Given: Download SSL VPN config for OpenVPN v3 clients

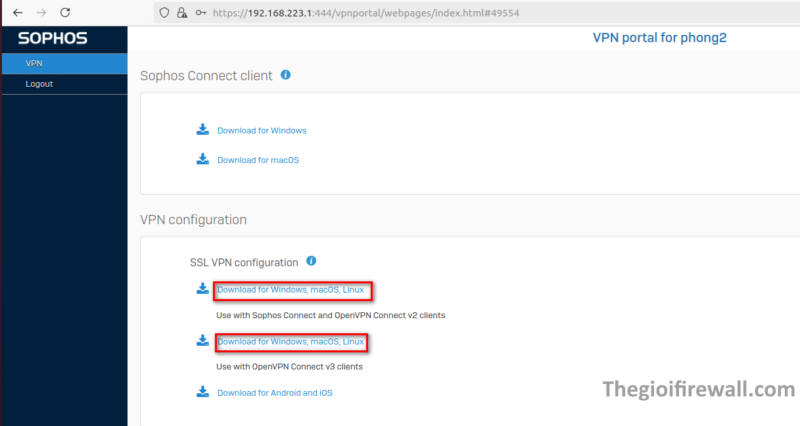Looking at the screenshot, I should point(291,342).
